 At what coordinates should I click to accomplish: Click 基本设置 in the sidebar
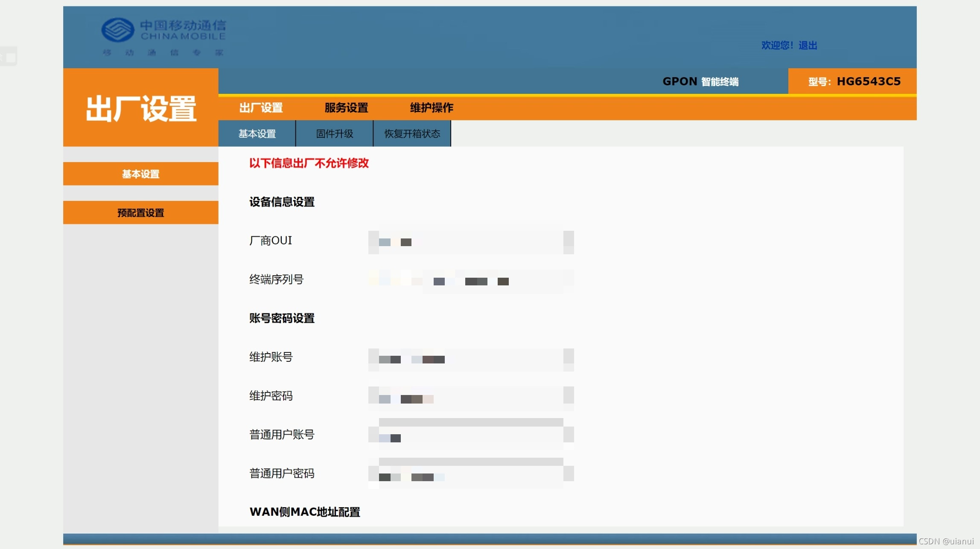(140, 174)
